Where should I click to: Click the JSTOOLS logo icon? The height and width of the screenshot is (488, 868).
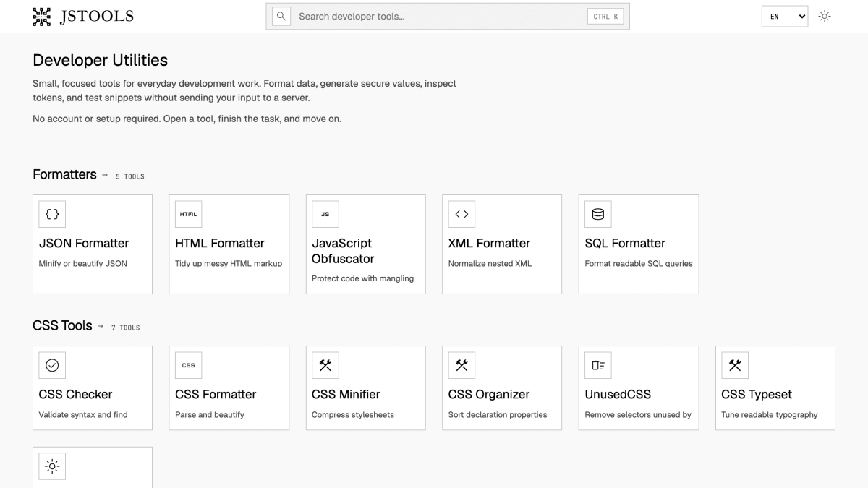point(42,17)
